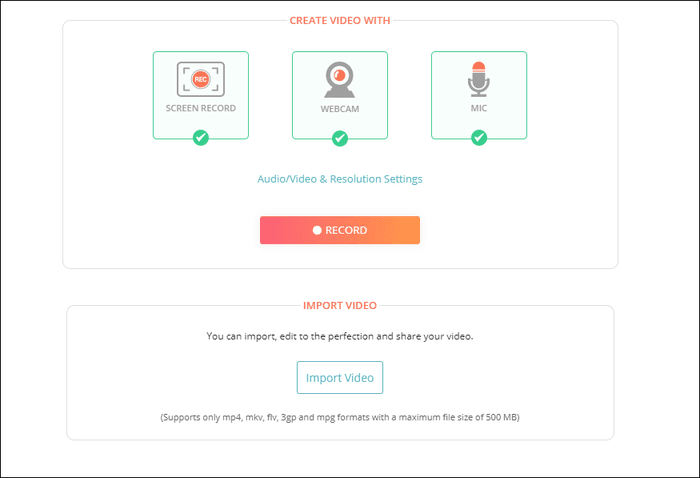Image resolution: width=700 pixels, height=478 pixels.
Task: Select the WEBCAM label text
Action: 340,109
